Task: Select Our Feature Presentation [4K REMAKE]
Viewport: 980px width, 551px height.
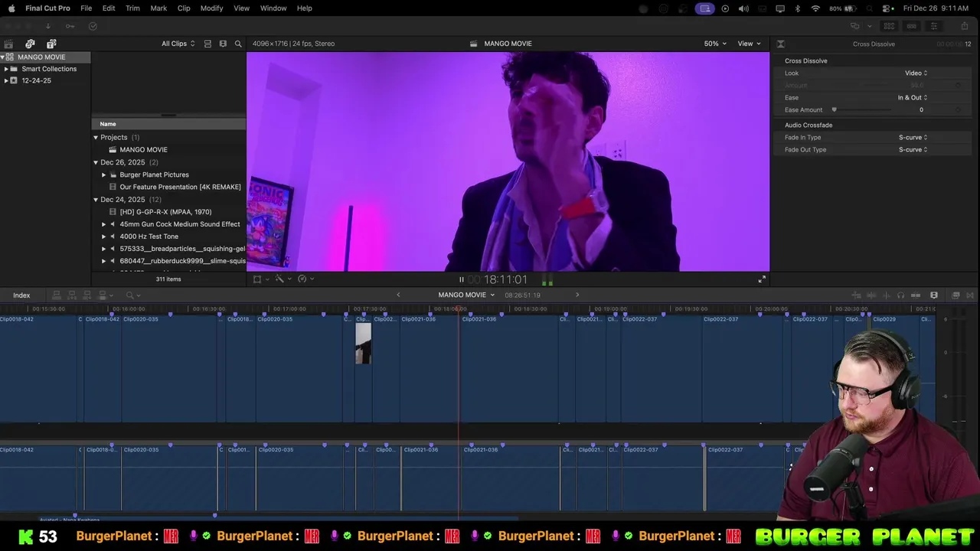Action: click(180, 187)
